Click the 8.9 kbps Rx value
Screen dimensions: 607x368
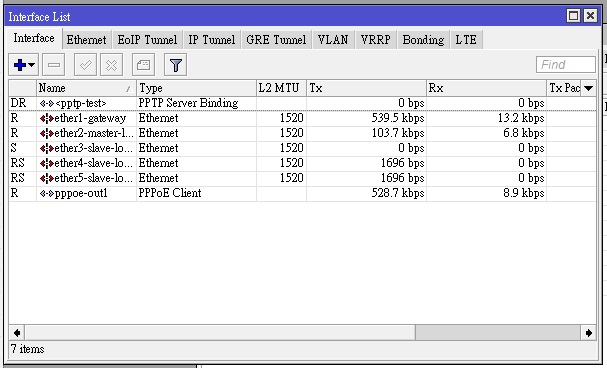pyautogui.click(x=524, y=193)
